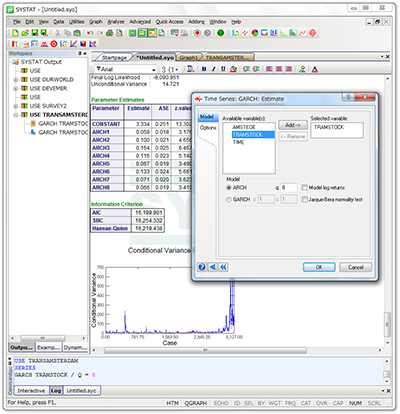Click the Add button in dialog
400x414 pixels.
[x=293, y=125]
